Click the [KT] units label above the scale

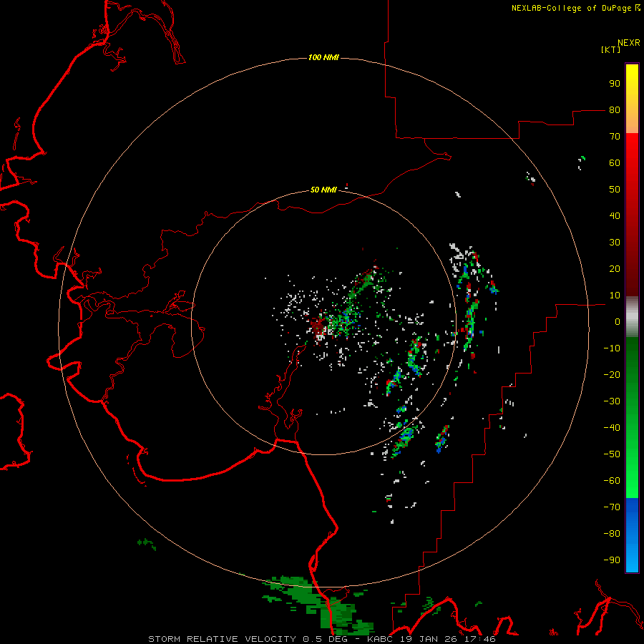point(610,49)
